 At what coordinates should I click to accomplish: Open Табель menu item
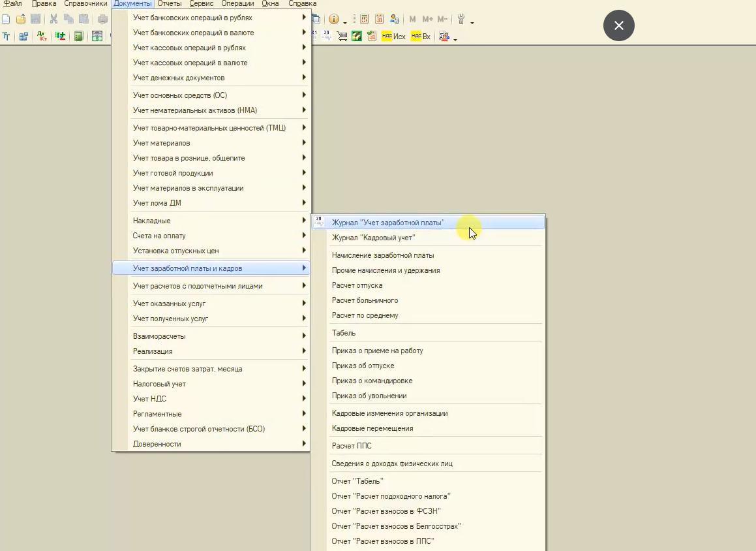[x=428, y=333]
